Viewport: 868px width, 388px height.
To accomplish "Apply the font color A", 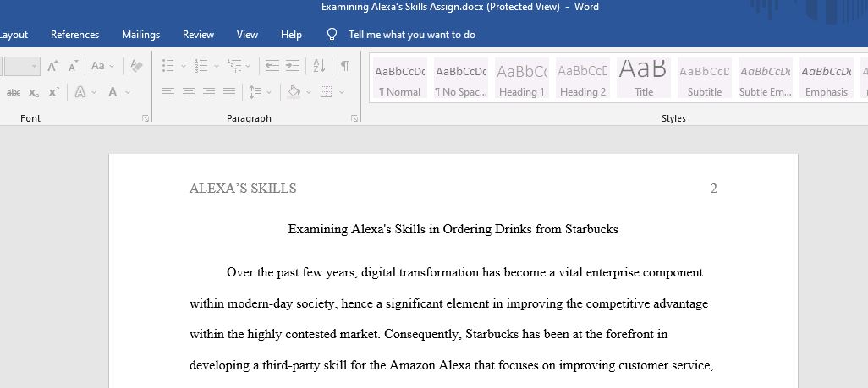I will click(x=113, y=92).
